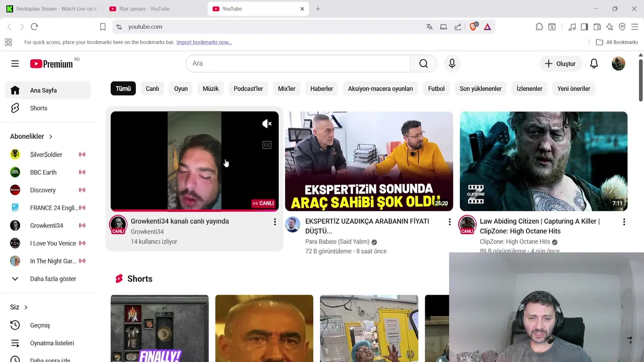Image resolution: width=644 pixels, height=362 pixels.
Task: Play Law Abiding Citizen thumbnail
Action: coord(543,161)
